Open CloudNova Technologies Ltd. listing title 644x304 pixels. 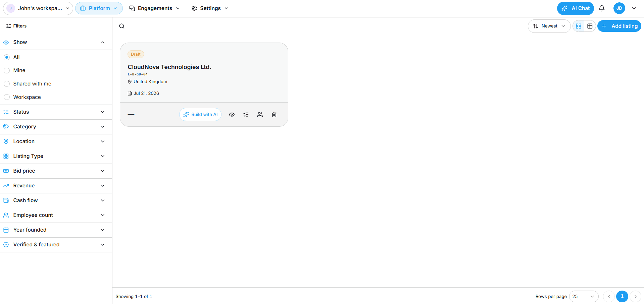169,67
